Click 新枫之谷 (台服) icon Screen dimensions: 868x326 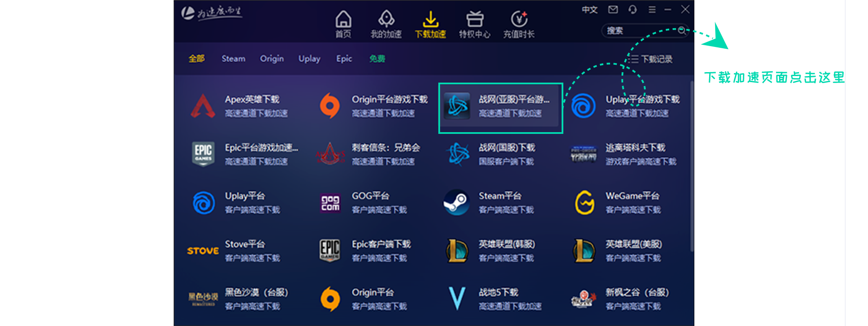click(x=584, y=299)
